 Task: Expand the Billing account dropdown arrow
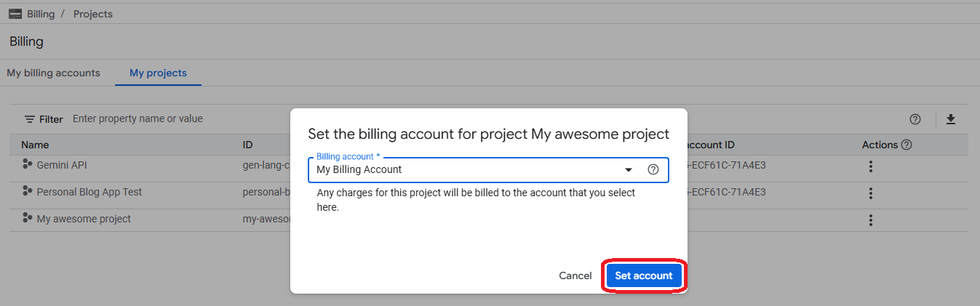629,169
